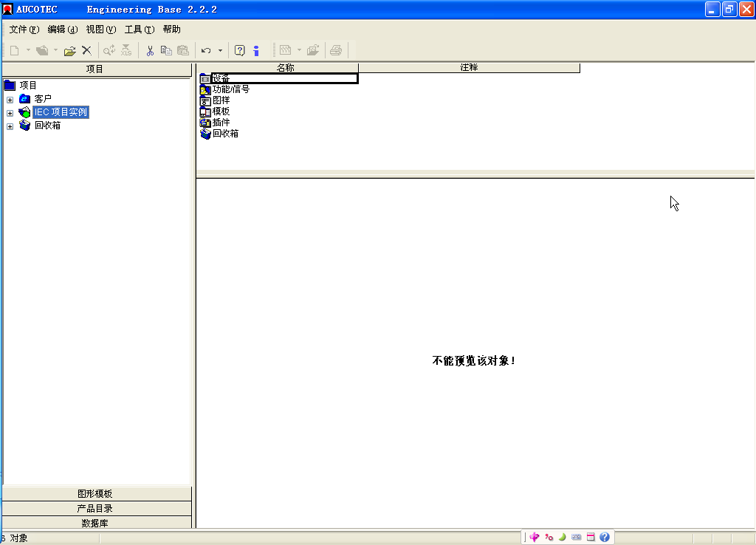
Task: Click the 设备 icon in the list
Action: 205,78
